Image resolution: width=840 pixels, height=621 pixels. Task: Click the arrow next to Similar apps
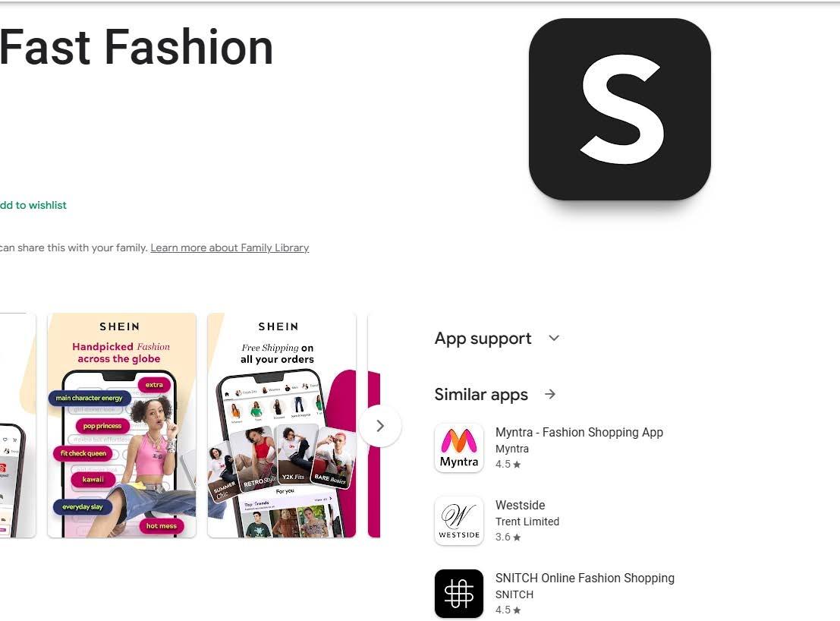(x=550, y=394)
